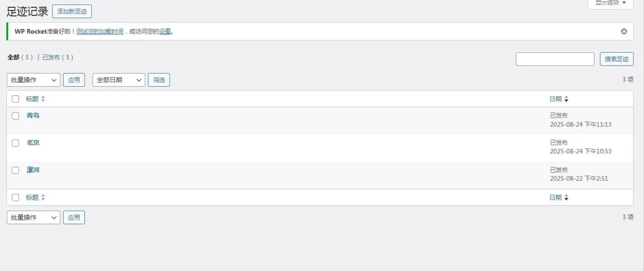The image size is (644, 271).
Task: Focus the footprint search text field
Action: 555,59
